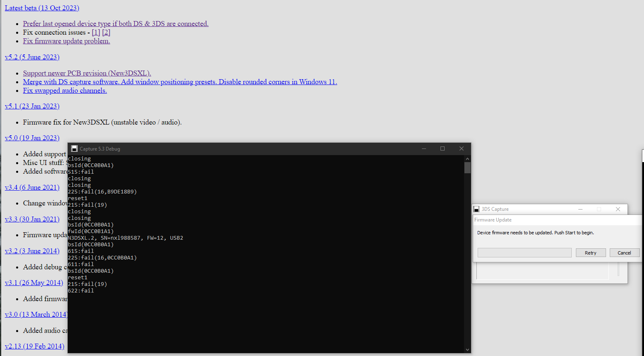Click the '225:fail(16,B9DE18B9)' console line
This screenshot has height=356, width=644.
102,192
